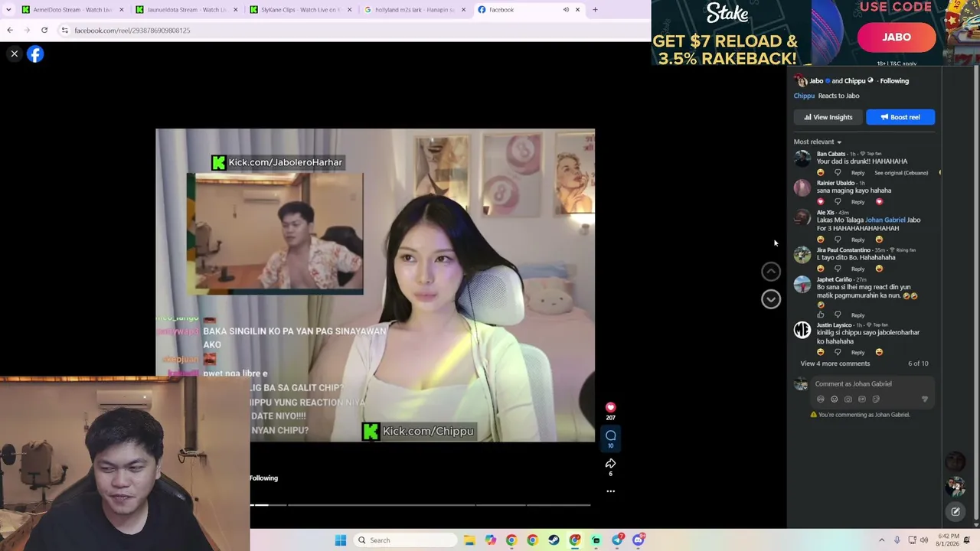
Task: Reply to Jira Paul Constantino's comment
Action: pos(857,269)
